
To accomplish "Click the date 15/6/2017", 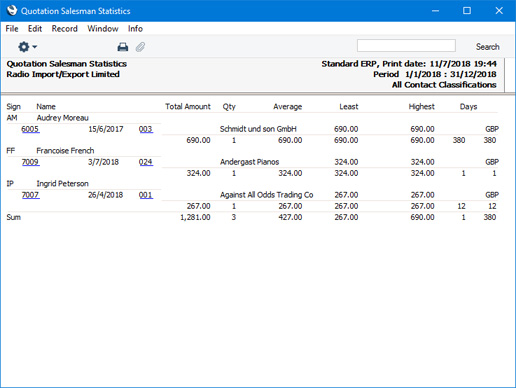I will (x=106, y=129).
